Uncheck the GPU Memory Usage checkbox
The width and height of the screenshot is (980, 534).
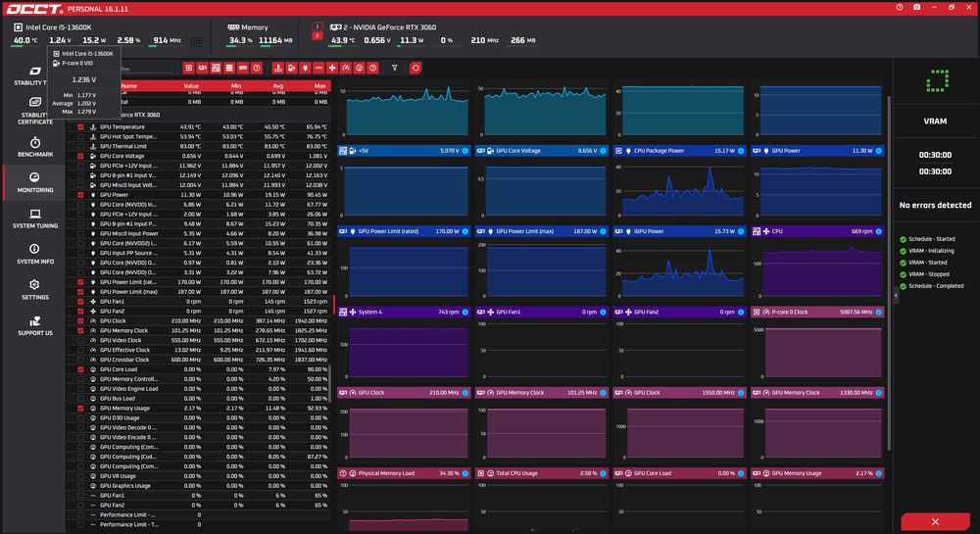[x=80, y=409]
